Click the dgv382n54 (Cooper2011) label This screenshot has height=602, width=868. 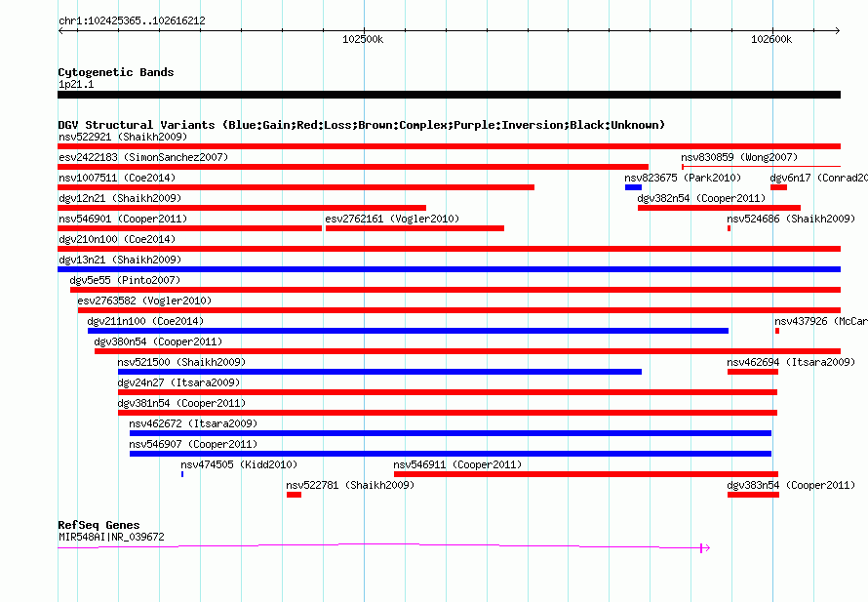pyautogui.click(x=701, y=198)
